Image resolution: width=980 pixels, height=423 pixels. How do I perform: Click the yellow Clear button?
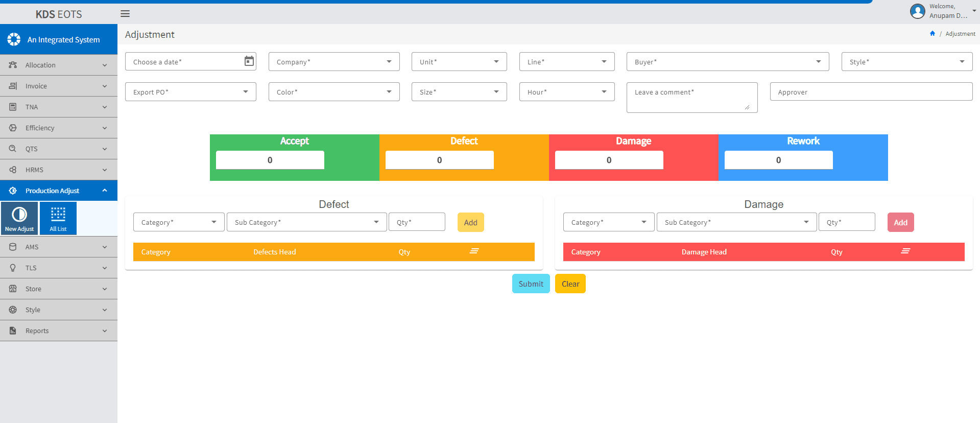pos(570,284)
